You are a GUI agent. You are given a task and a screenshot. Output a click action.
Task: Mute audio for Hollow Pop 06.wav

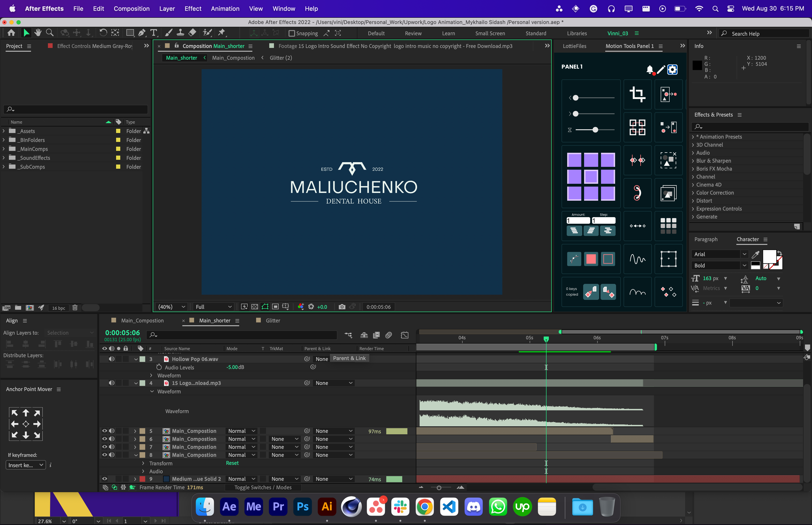111,359
